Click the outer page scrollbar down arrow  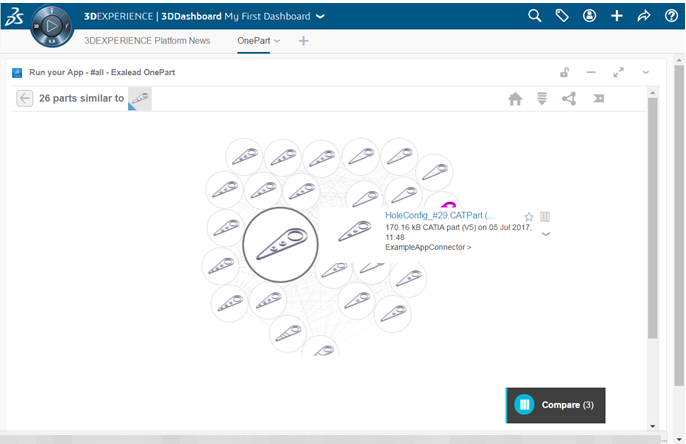tap(679, 439)
